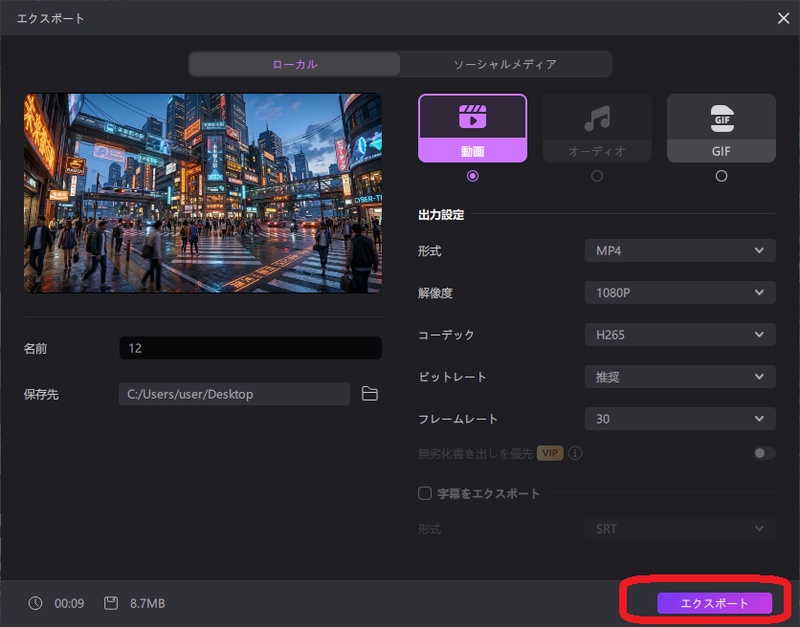This screenshot has height=627, width=800.
Task: Open the subtitle SRT format dropdown
Action: click(x=680, y=529)
